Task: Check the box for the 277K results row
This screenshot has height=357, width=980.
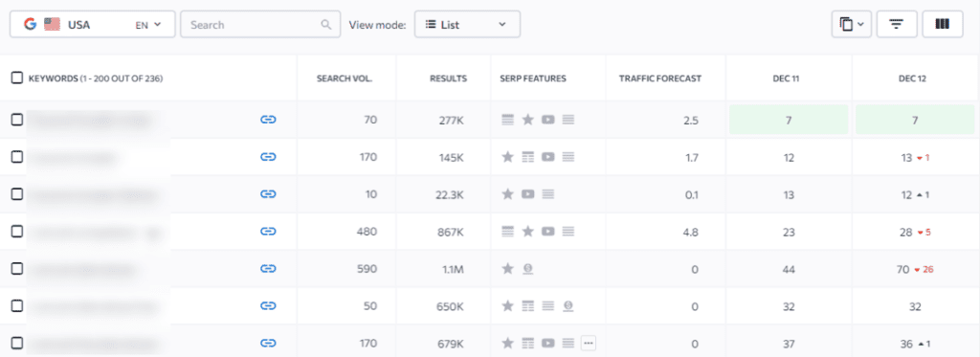Action: (x=17, y=120)
